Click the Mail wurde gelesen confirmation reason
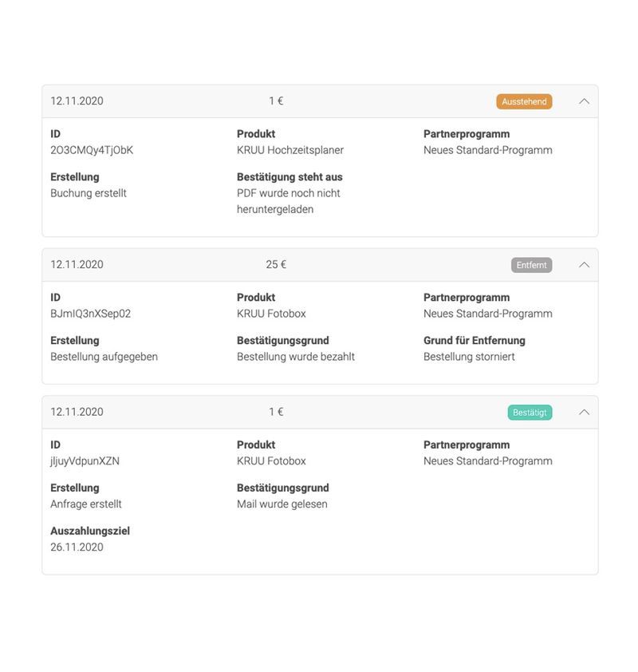Viewport: 638px width, 672px height. click(282, 504)
